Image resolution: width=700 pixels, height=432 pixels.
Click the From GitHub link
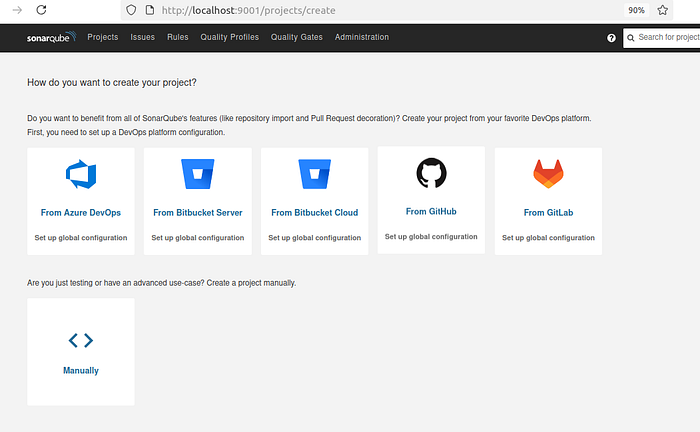coord(431,212)
